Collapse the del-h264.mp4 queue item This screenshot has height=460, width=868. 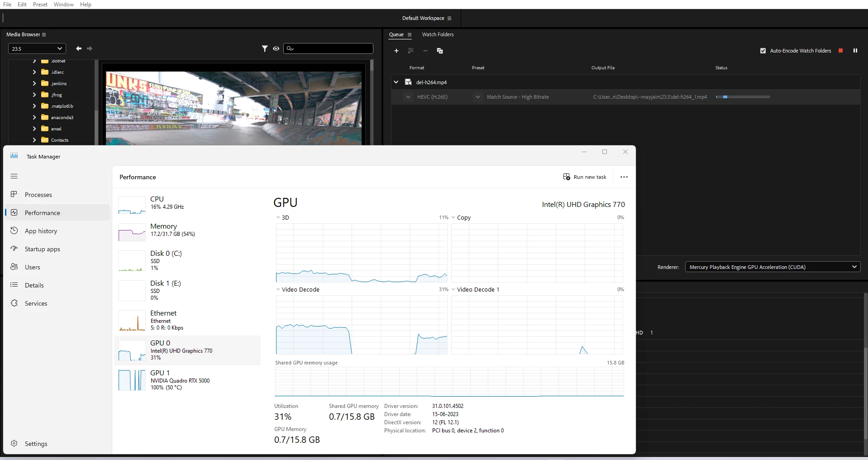[x=396, y=82]
